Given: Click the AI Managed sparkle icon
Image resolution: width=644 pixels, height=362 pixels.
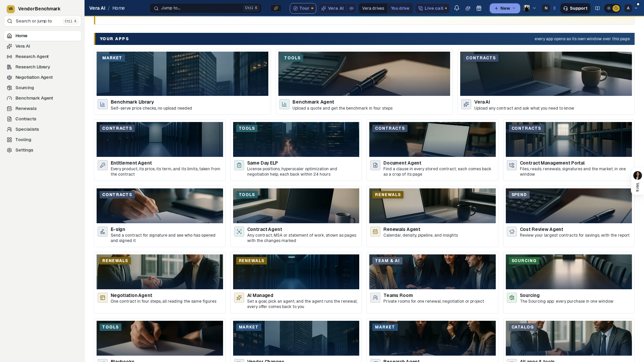Looking at the screenshot, I should [239, 298].
